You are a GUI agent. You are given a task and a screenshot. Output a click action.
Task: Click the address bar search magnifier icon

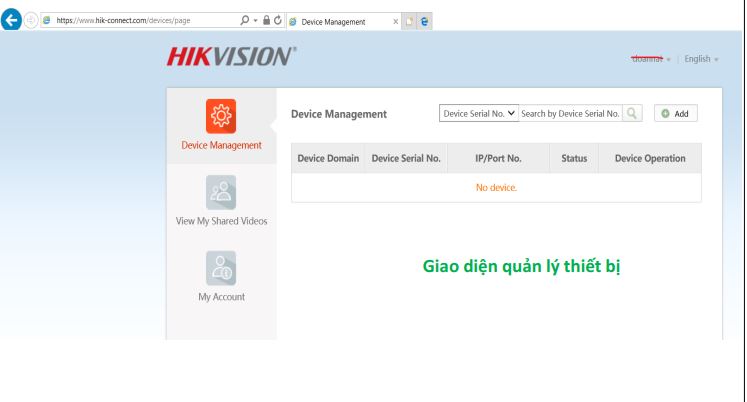point(244,20)
